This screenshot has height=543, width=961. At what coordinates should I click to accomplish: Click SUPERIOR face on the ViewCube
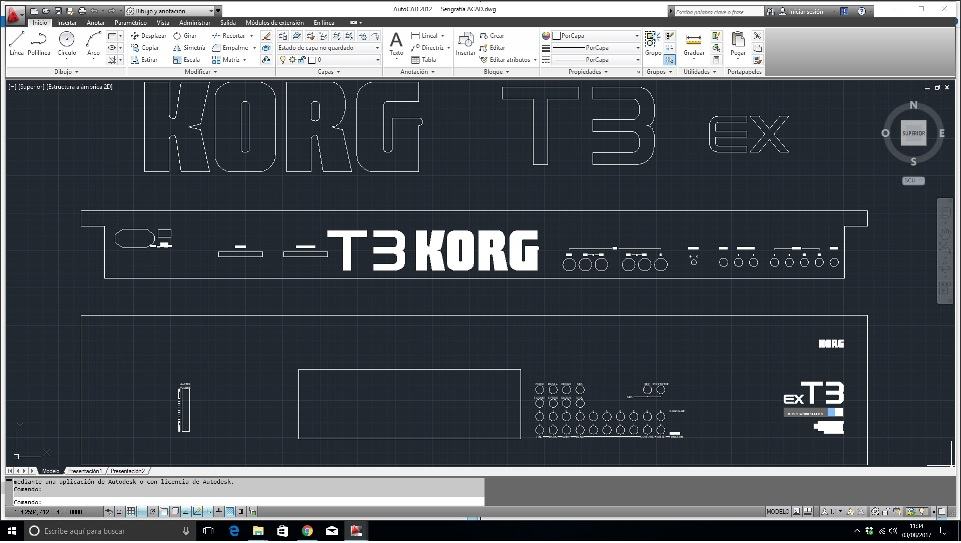click(x=913, y=133)
